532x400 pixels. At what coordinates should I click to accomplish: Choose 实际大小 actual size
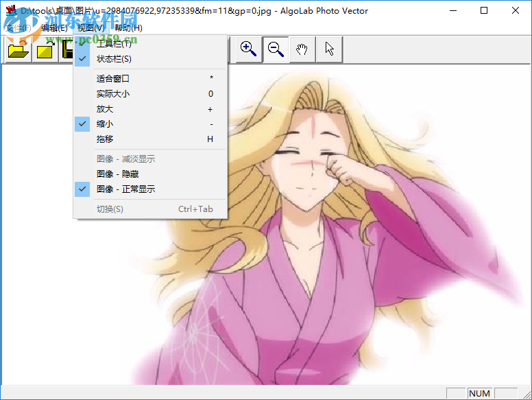pyautogui.click(x=150, y=94)
